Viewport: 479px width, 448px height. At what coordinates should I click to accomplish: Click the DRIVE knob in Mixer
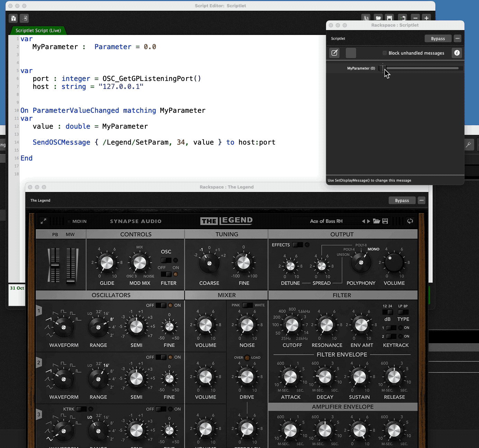[x=247, y=377]
